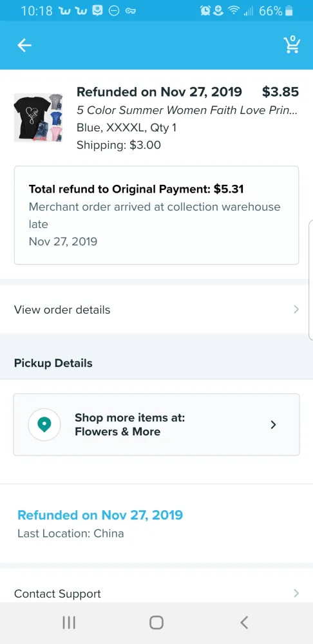Tap the battery icon in status bar
The height and width of the screenshot is (644, 313).
pos(289,11)
